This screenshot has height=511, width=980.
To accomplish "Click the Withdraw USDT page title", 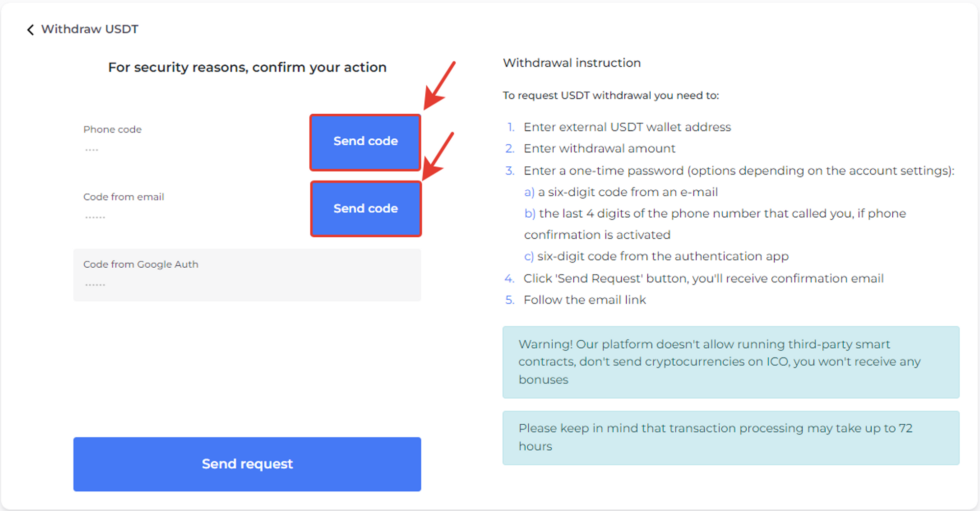I will click(x=90, y=29).
